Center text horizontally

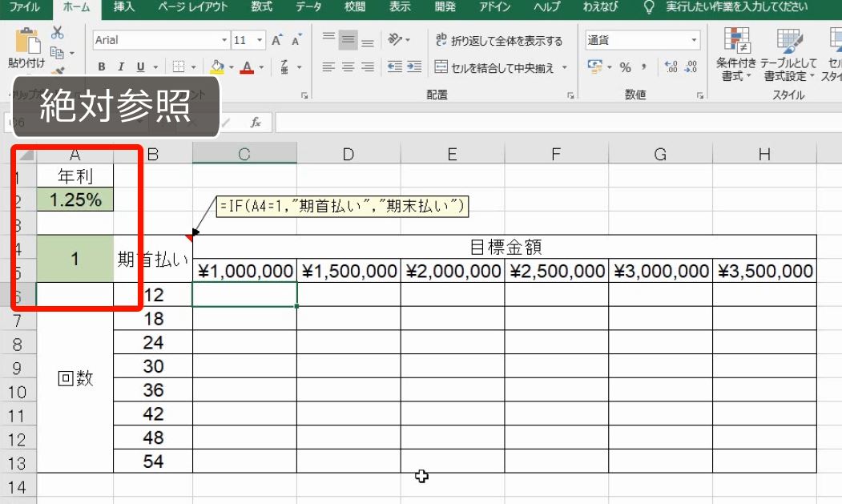pos(348,67)
